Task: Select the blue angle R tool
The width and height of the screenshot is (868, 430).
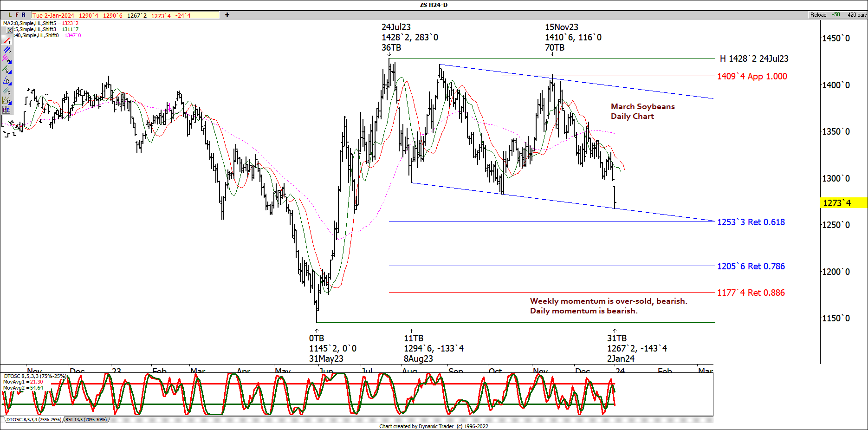Action: tap(7, 81)
